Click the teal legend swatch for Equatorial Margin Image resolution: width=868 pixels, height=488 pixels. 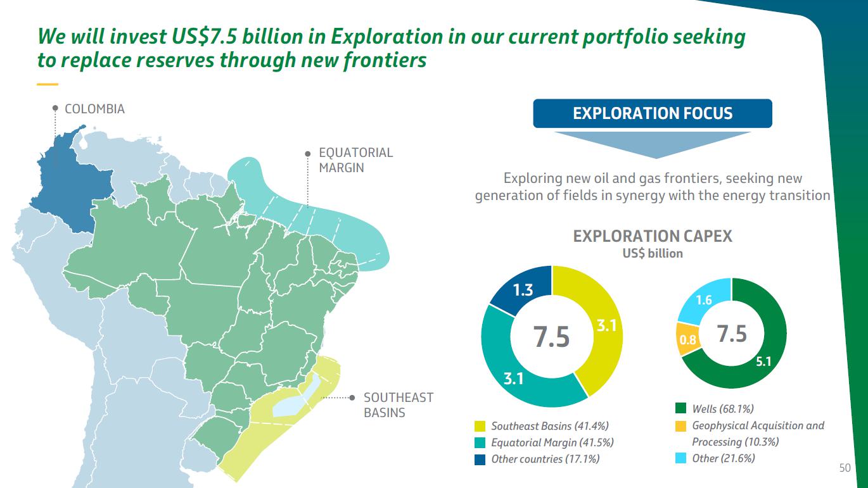480,443
